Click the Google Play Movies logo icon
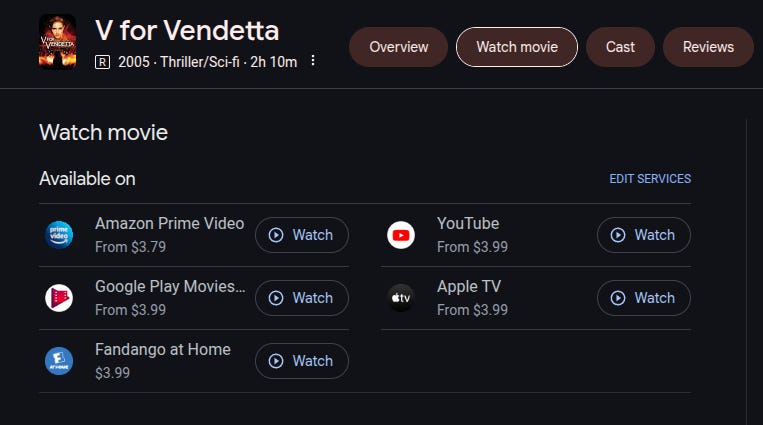The height and width of the screenshot is (425, 763). click(59, 298)
